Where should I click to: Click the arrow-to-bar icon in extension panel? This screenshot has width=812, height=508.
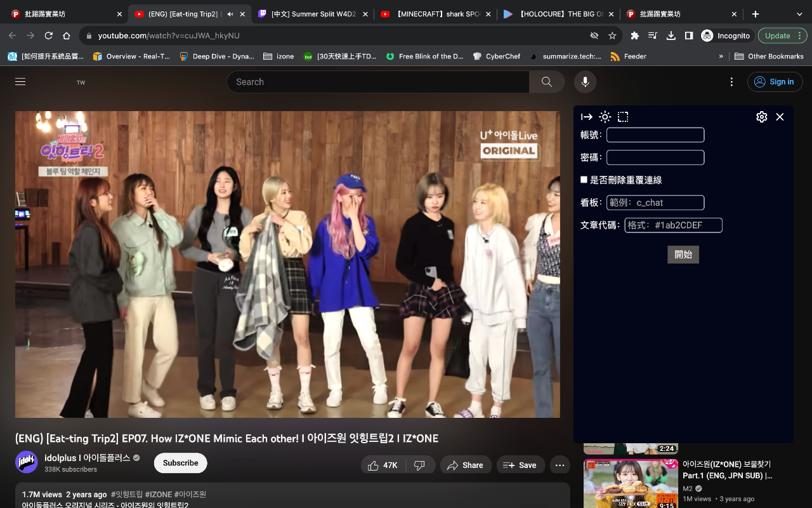coord(587,117)
